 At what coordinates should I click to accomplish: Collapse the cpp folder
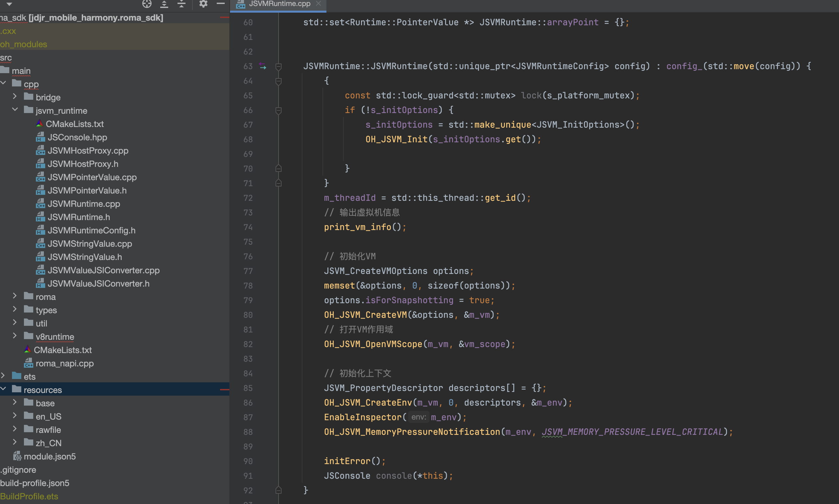coord(3,83)
